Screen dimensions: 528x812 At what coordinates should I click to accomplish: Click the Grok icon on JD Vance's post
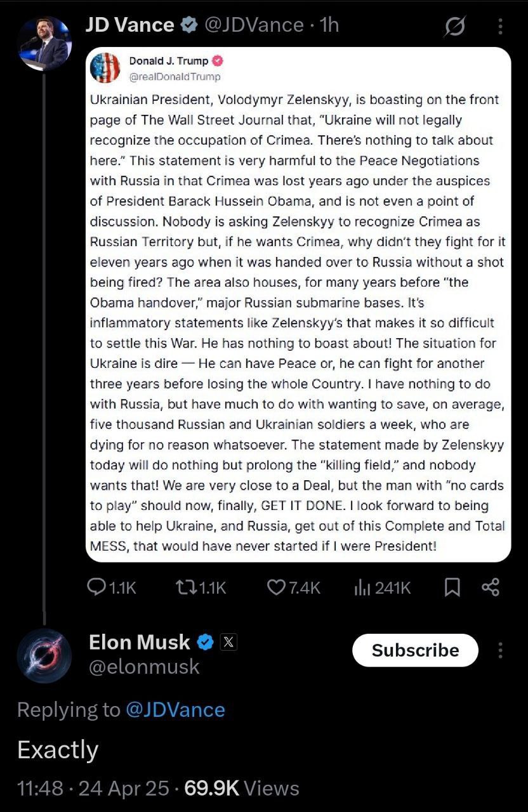455,26
